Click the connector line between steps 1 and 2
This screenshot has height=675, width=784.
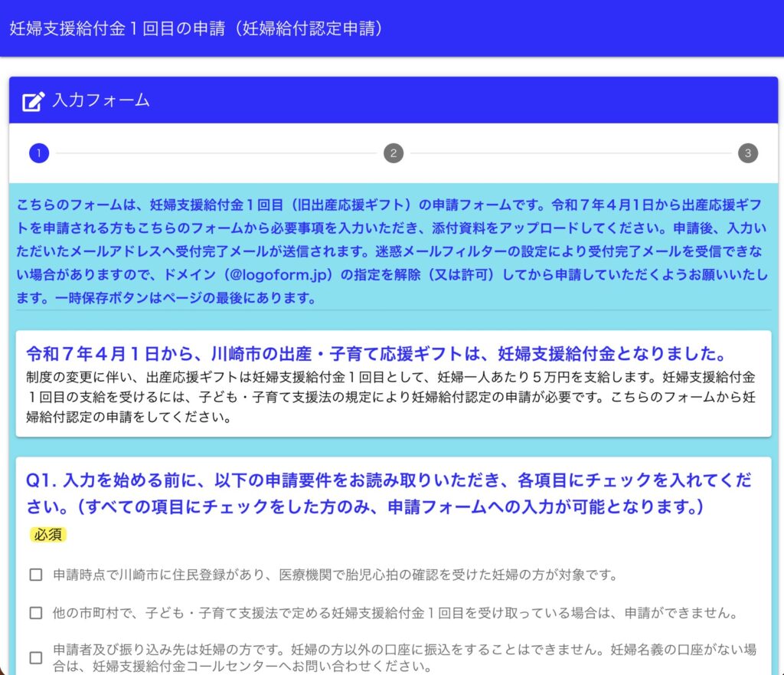pyautogui.click(x=216, y=153)
